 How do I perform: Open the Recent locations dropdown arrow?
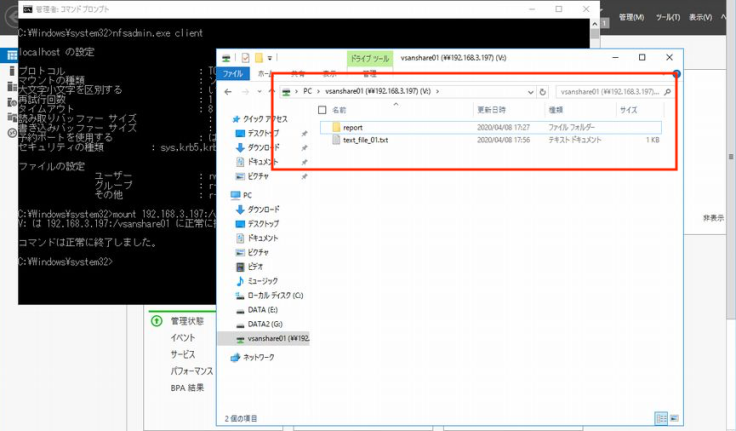[260, 92]
